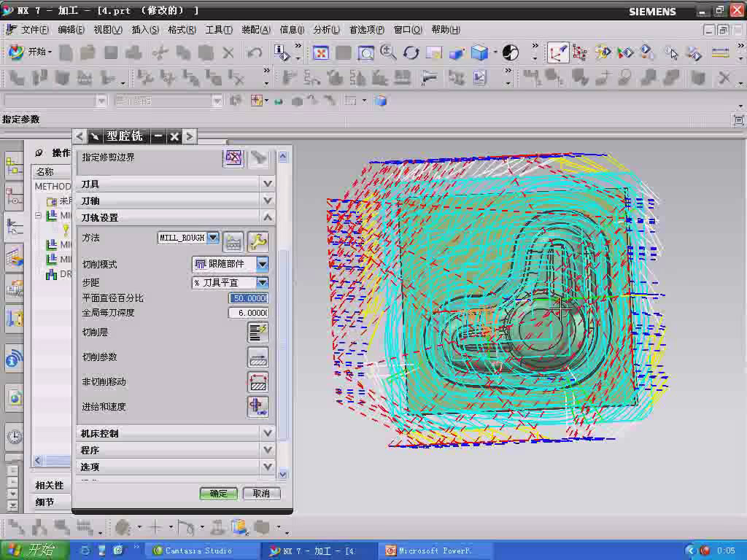747x560 pixels.
Task: Click the wrench inherit method icon
Action: click(x=258, y=241)
